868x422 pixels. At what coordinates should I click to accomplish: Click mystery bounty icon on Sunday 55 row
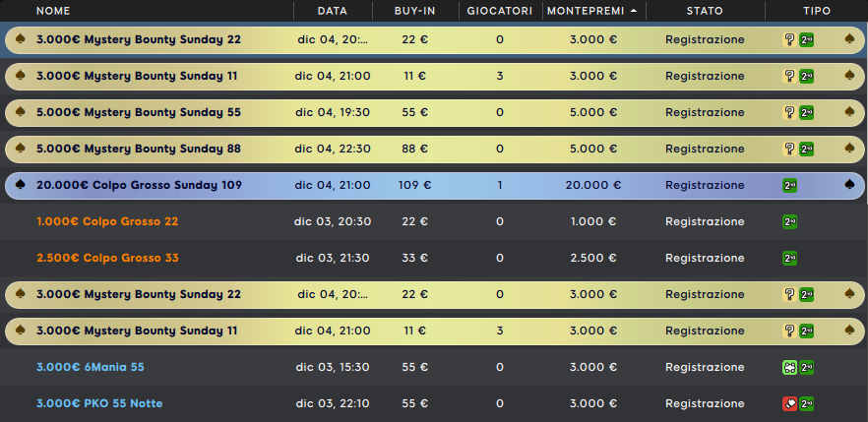click(x=789, y=112)
